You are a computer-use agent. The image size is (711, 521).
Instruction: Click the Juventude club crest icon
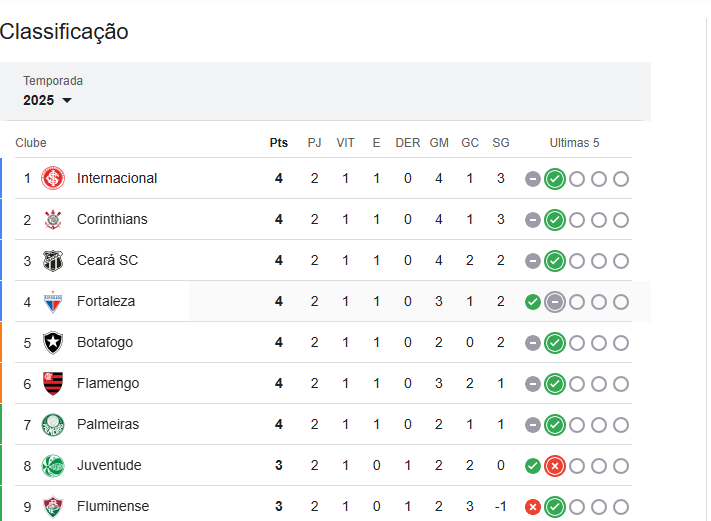point(53,465)
